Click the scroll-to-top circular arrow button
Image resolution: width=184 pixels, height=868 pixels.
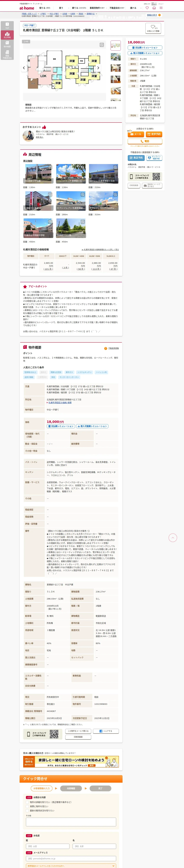coord(173,538)
